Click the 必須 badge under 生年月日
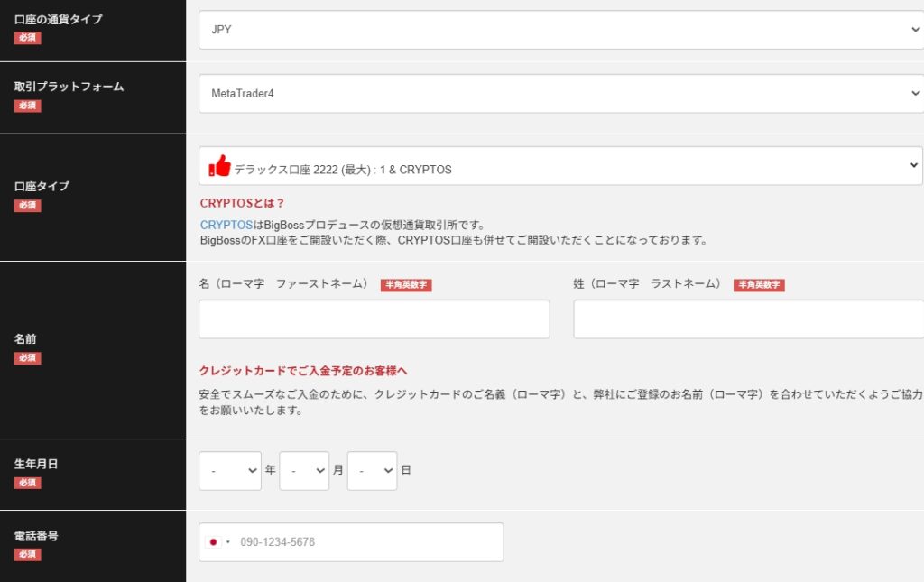The width and height of the screenshot is (924, 582). pyautogui.click(x=27, y=483)
